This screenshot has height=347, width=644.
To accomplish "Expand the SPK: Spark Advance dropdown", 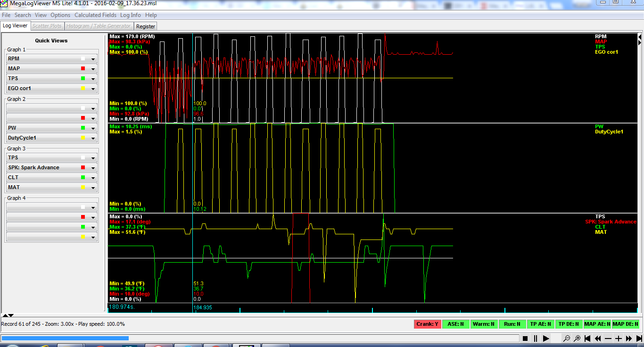I will [93, 168].
